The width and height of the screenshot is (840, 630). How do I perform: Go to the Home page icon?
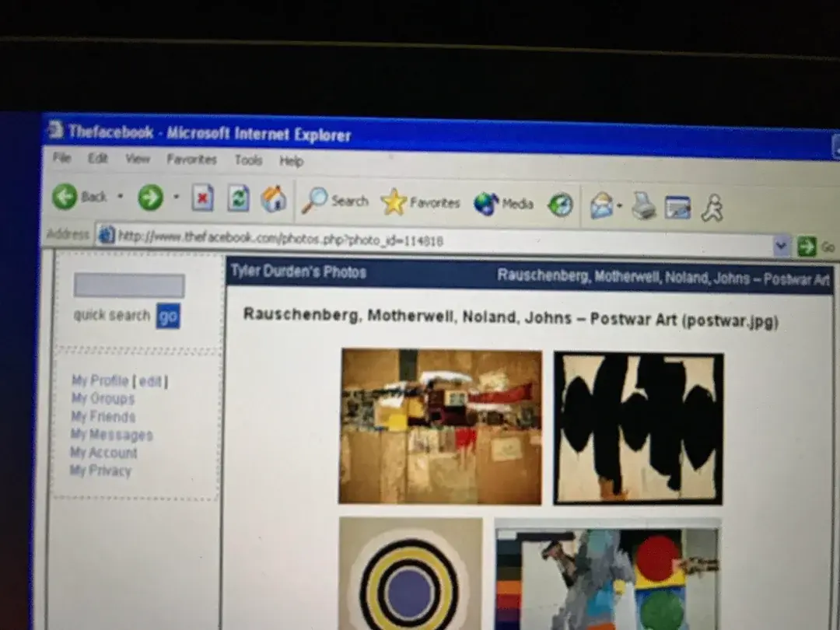point(274,199)
